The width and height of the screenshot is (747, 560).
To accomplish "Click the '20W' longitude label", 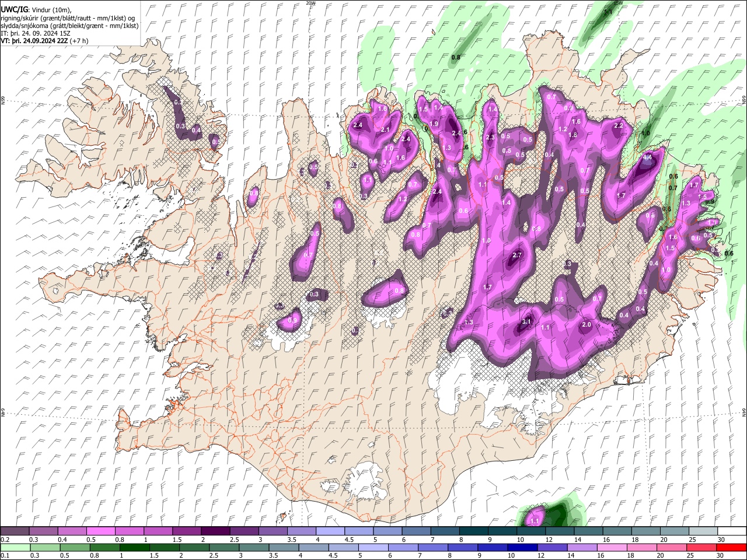I will 310,3.
